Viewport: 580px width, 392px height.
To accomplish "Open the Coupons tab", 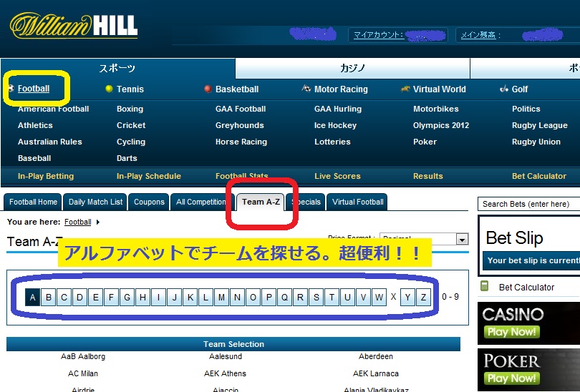I will tap(149, 202).
